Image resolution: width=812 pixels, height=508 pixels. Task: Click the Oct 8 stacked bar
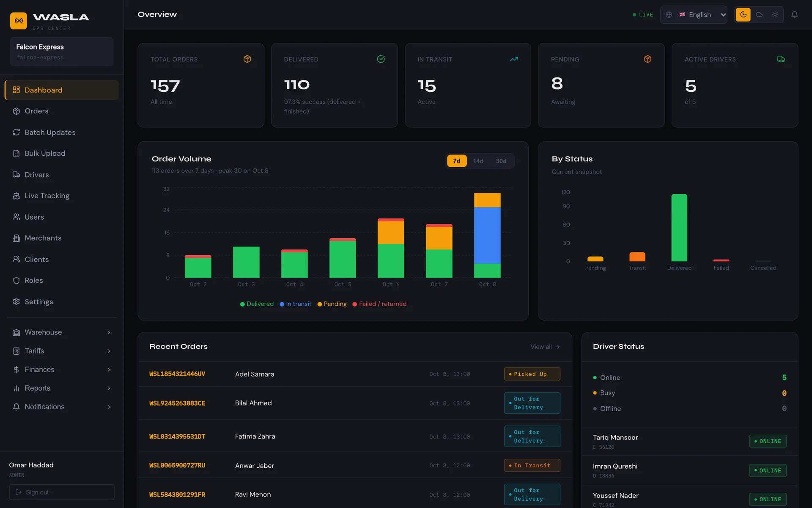tap(487, 235)
